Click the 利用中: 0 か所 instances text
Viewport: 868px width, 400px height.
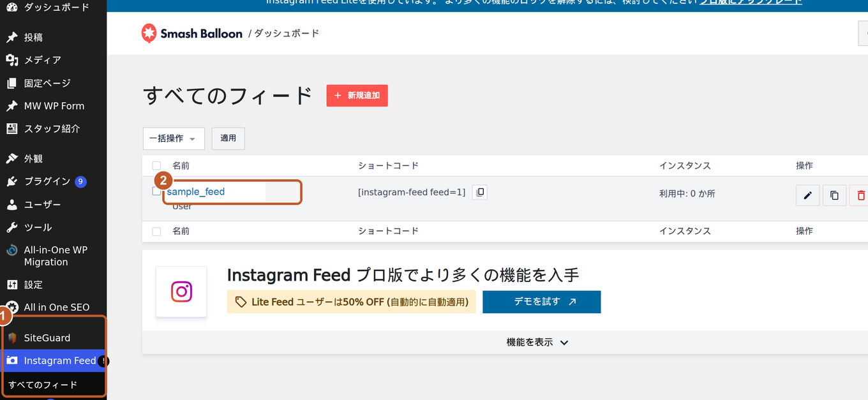pyautogui.click(x=687, y=193)
